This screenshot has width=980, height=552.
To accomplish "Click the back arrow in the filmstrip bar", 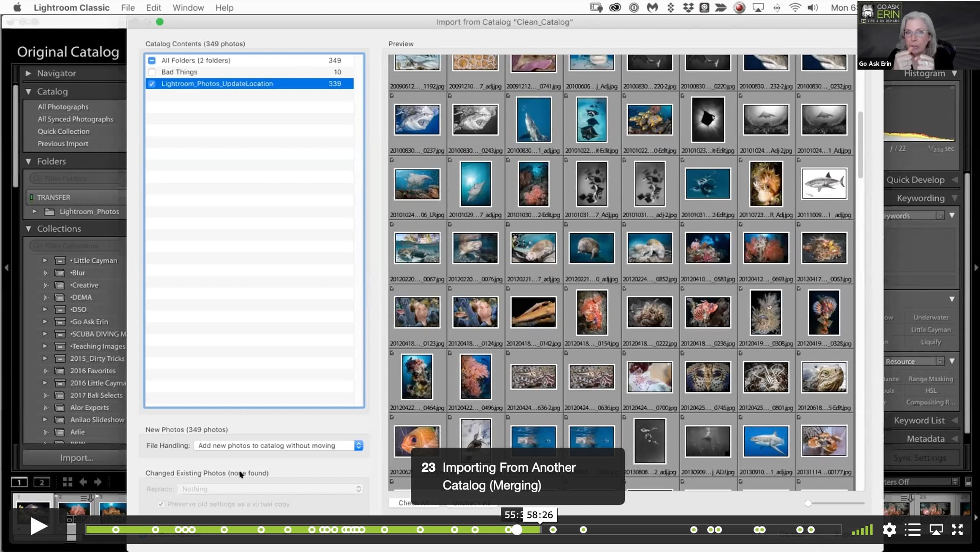I will [83, 482].
